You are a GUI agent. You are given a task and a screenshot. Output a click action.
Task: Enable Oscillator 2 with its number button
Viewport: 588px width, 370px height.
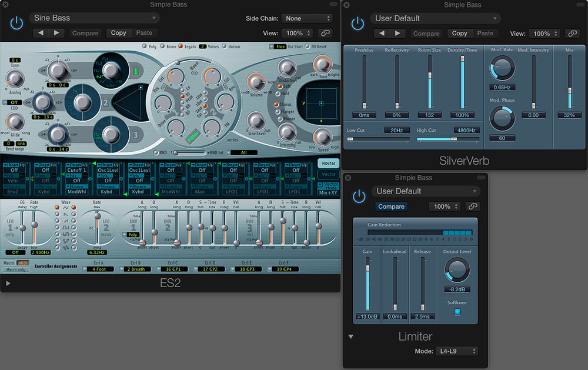[106, 102]
